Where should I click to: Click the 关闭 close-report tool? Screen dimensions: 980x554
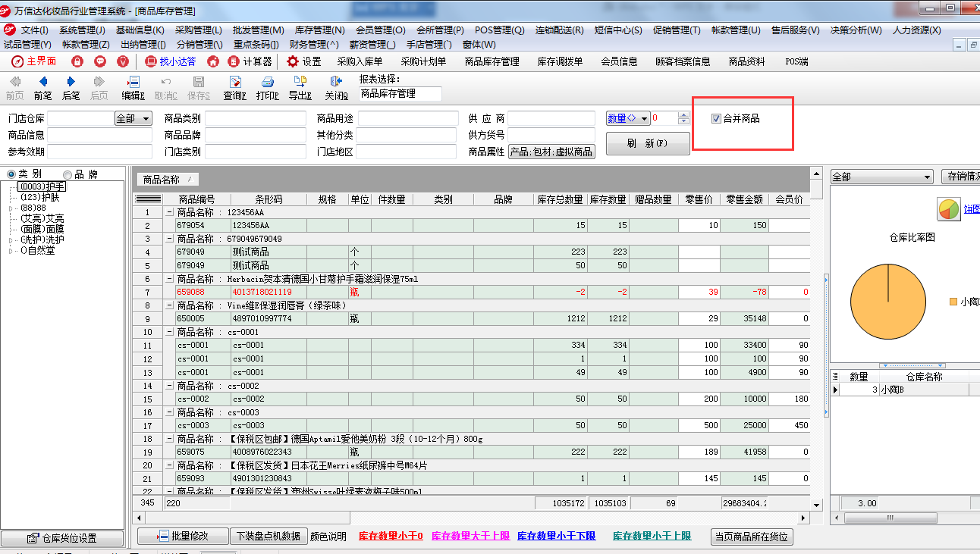pos(336,88)
